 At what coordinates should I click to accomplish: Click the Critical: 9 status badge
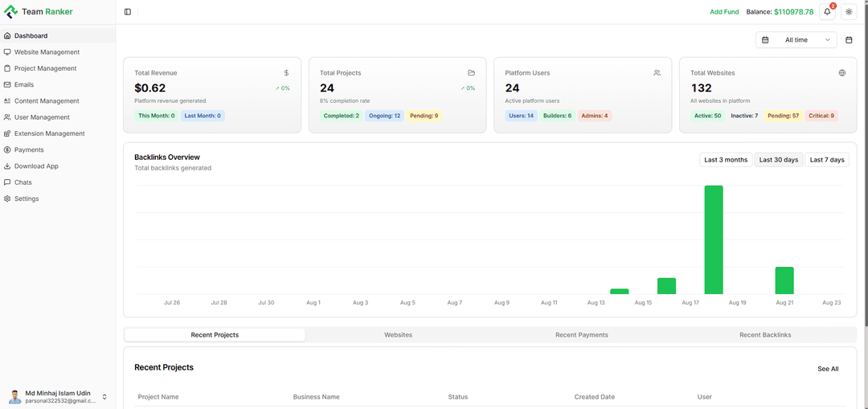pyautogui.click(x=821, y=116)
